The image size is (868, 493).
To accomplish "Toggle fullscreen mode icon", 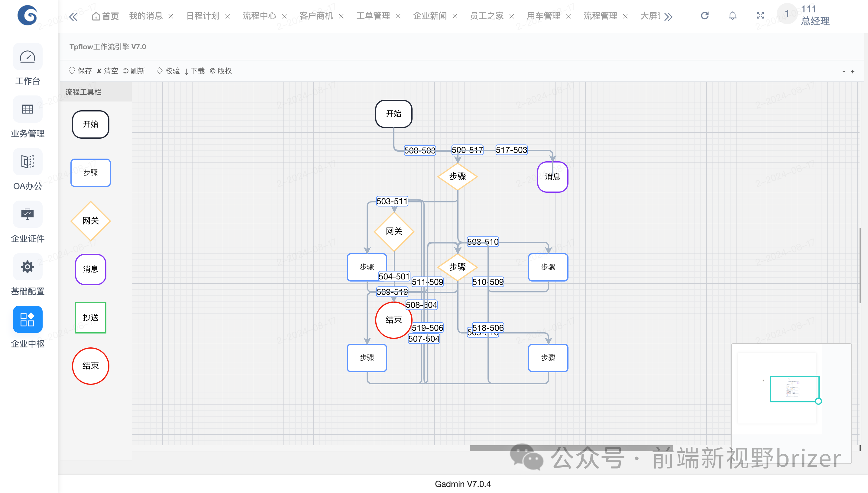I will click(760, 16).
